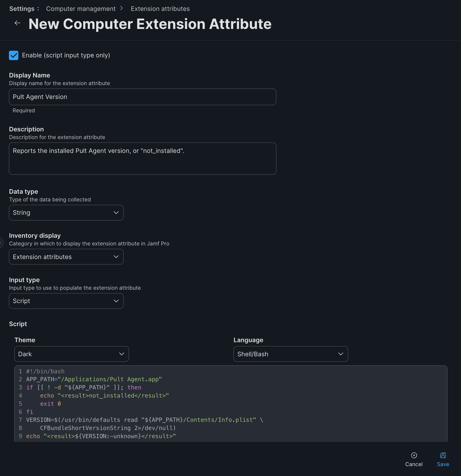Click the Save floppy disk icon

point(443,455)
